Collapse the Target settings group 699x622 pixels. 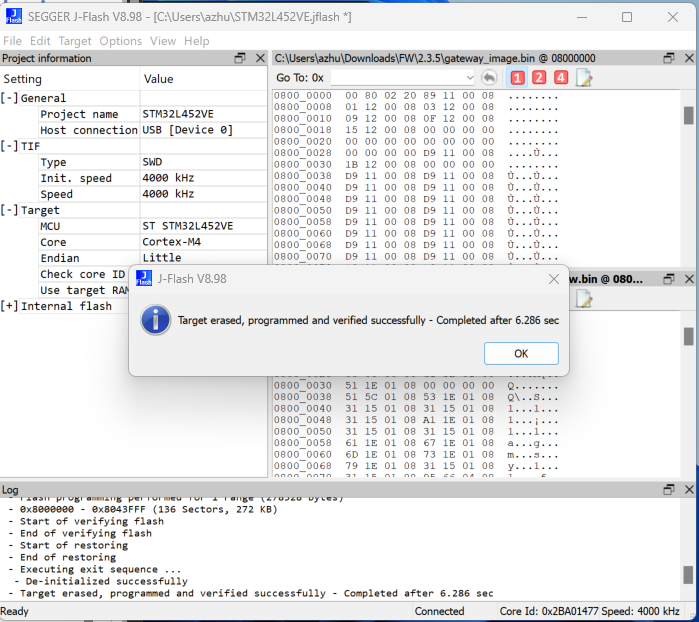9,210
